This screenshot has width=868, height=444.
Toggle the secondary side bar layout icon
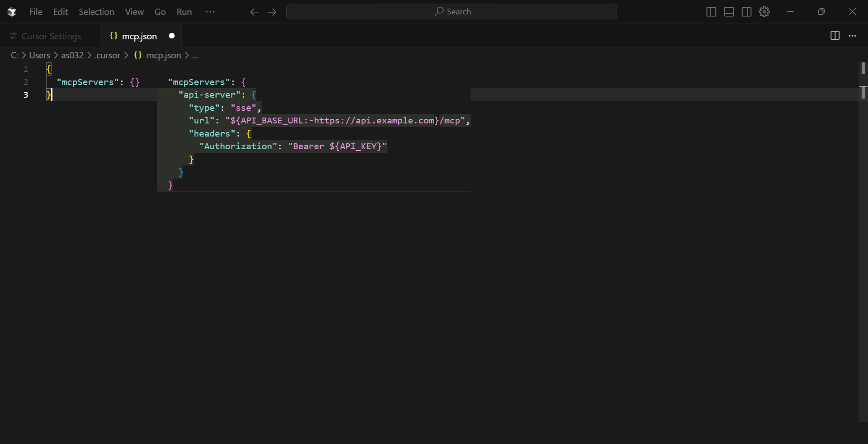point(746,12)
